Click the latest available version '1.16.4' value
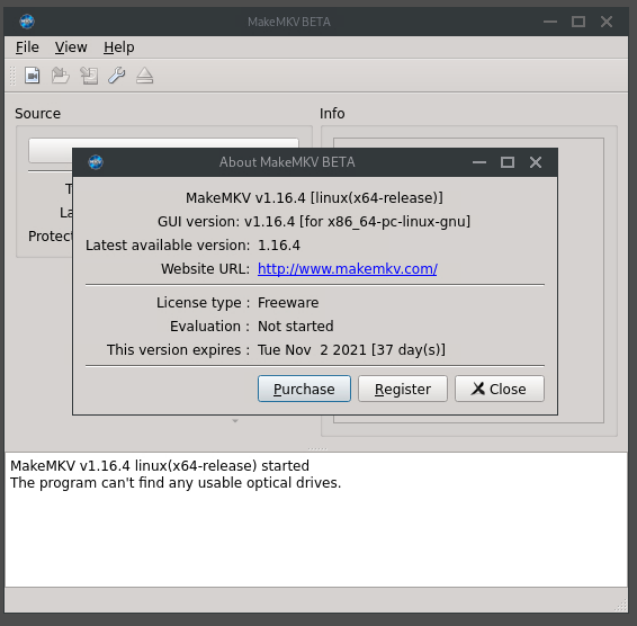 [x=279, y=245]
